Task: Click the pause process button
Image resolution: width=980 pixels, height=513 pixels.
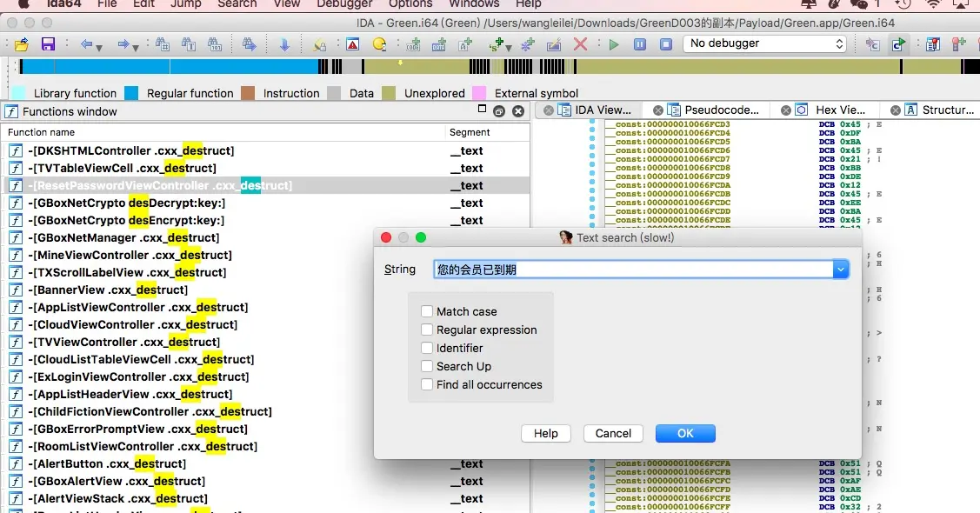Action: [640, 44]
